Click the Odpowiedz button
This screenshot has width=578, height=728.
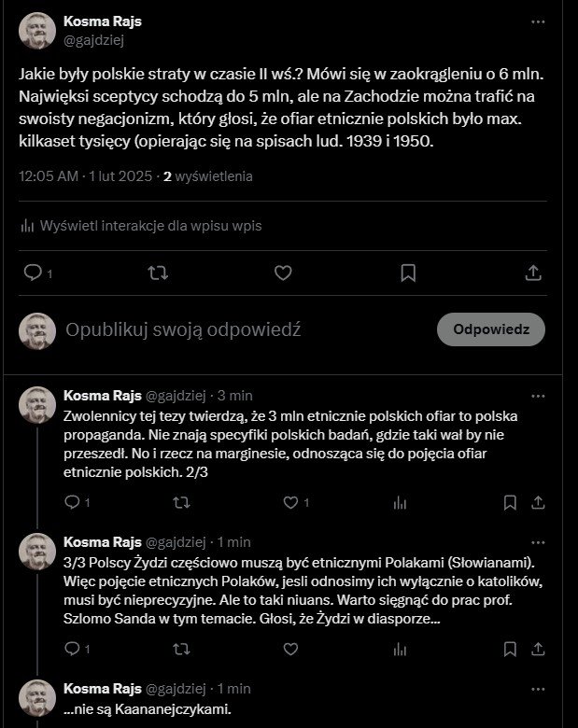pos(491,329)
